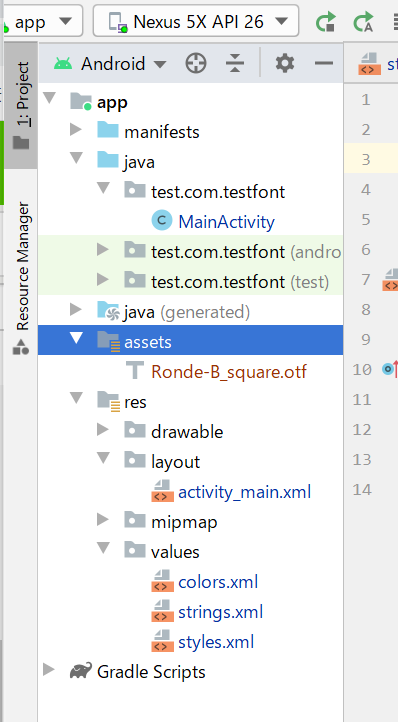398x722 pixels.
Task: Collapse the res folder arrow
Action: coord(76,398)
